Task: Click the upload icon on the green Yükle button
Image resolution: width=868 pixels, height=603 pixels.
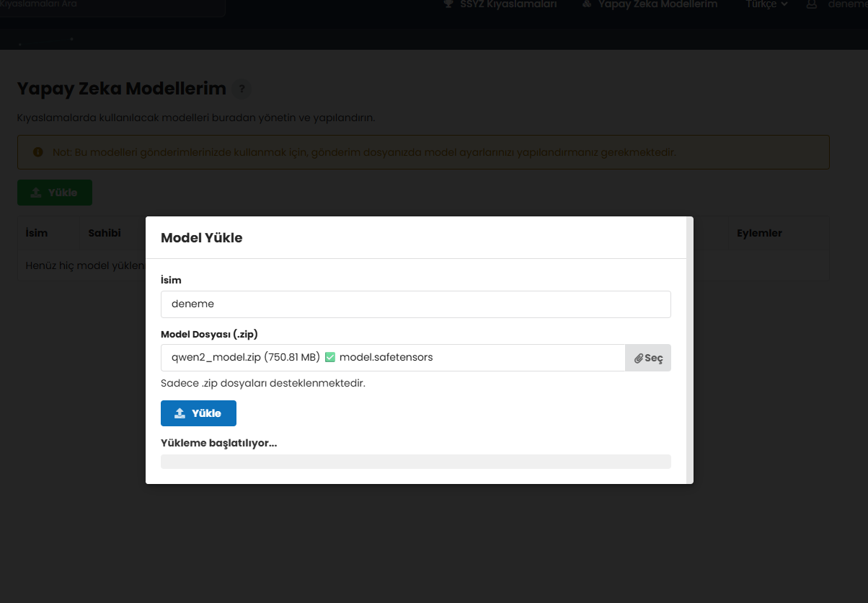Action: point(36,193)
